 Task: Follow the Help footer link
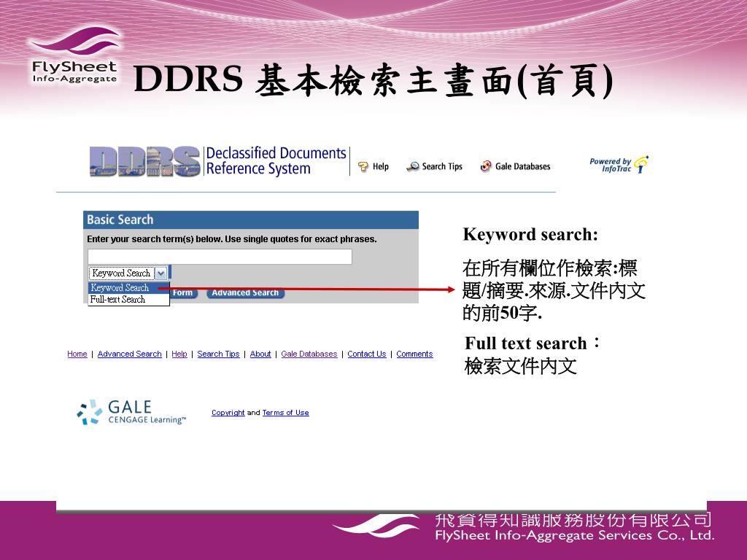point(179,354)
